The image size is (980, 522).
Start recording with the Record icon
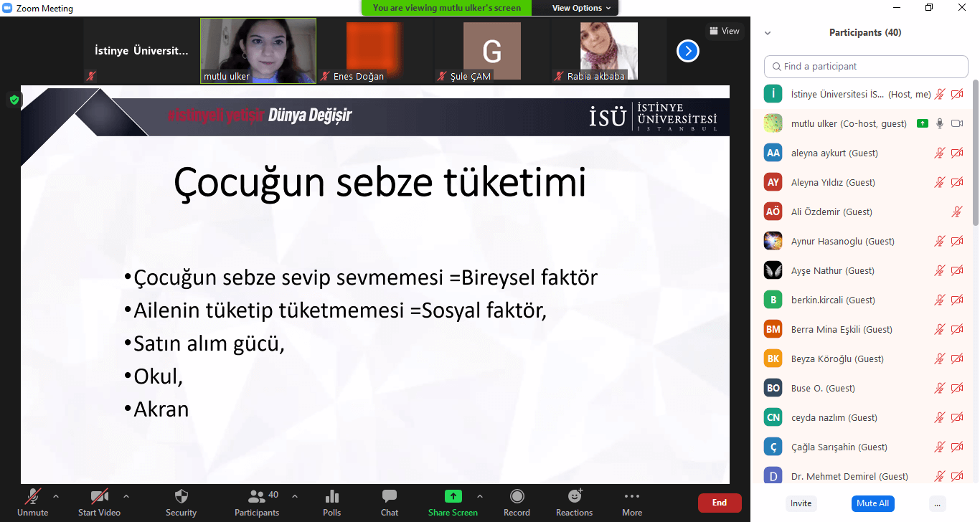tap(517, 497)
